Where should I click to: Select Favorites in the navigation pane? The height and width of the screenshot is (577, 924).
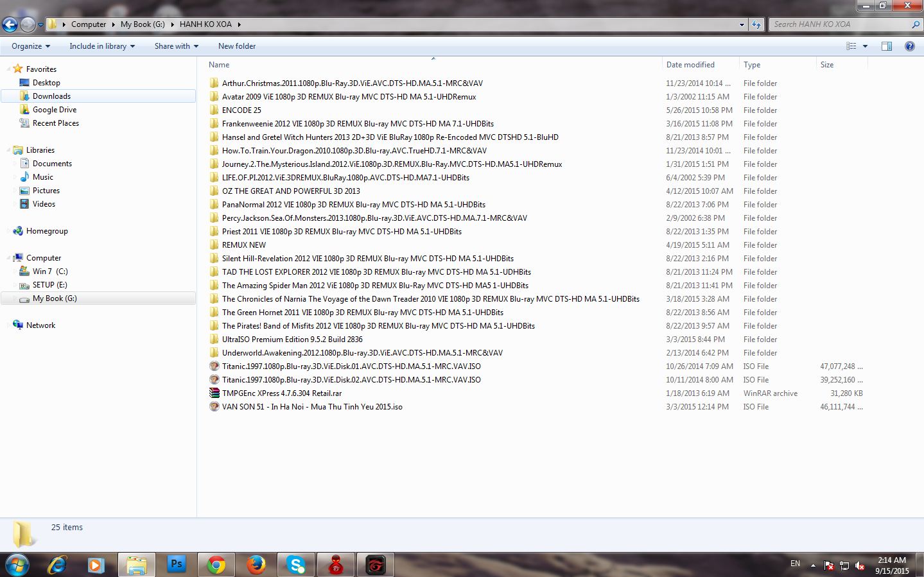(41, 69)
